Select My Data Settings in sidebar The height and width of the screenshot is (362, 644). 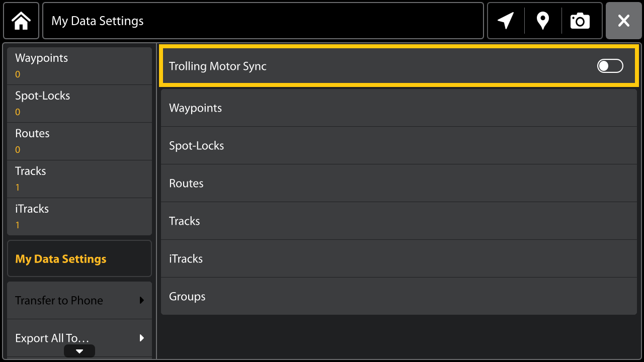(79, 258)
